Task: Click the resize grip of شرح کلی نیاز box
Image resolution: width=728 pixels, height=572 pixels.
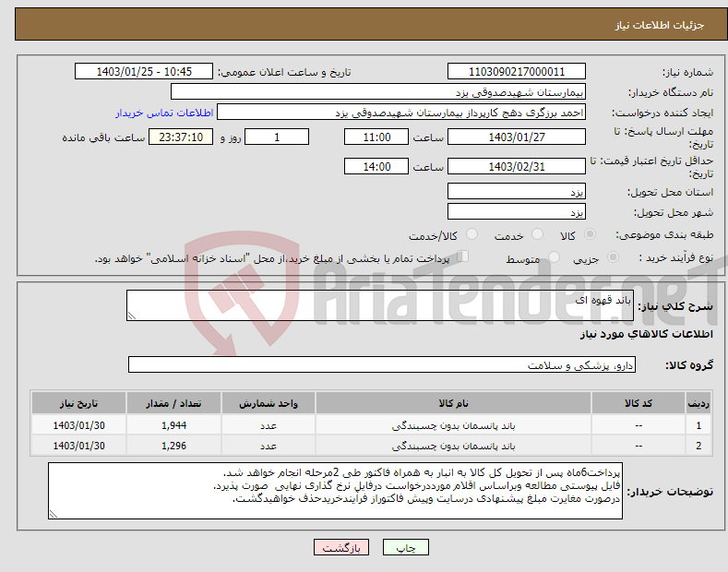Action: pyautogui.click(x=132, y=316)
